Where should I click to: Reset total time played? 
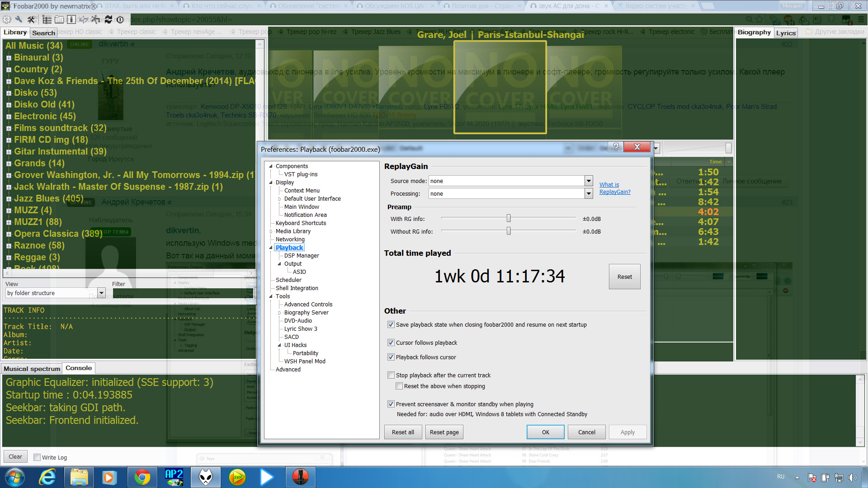tap(625, 277)
